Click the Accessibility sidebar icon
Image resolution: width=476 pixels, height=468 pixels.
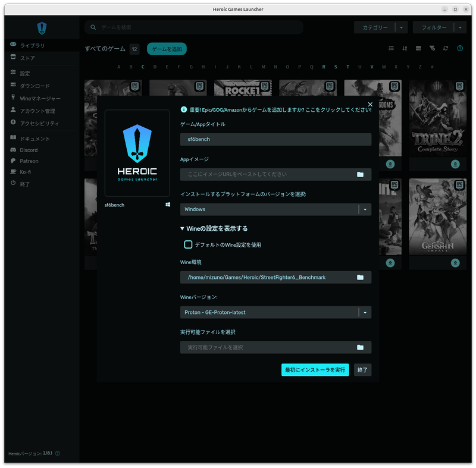point(13,122)
